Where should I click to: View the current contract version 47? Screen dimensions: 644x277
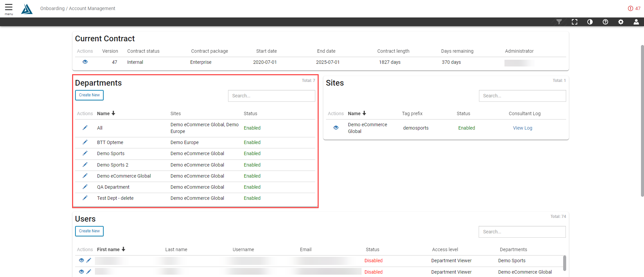(x=85, y=62)
